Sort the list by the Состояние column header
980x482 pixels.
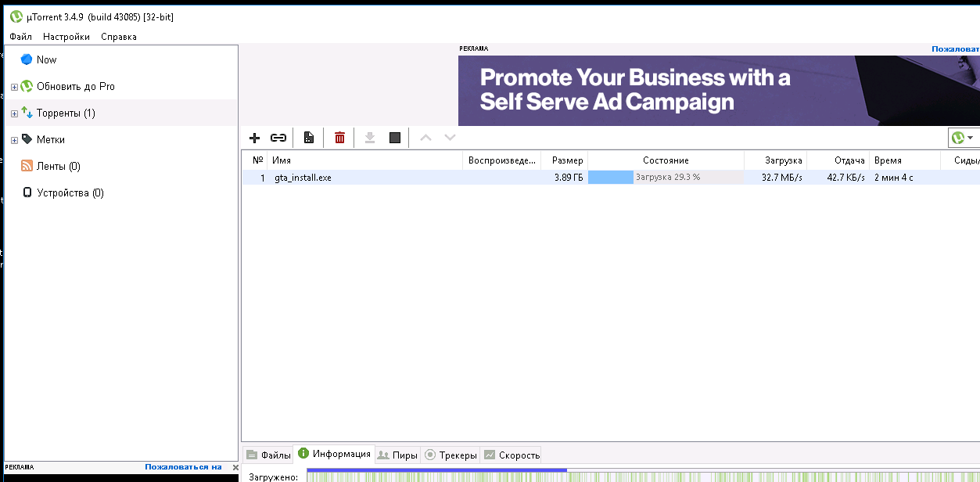(666, 160)
